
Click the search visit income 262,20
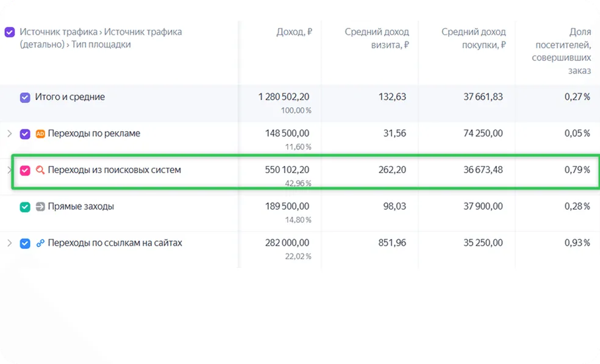tap(392, 170)
